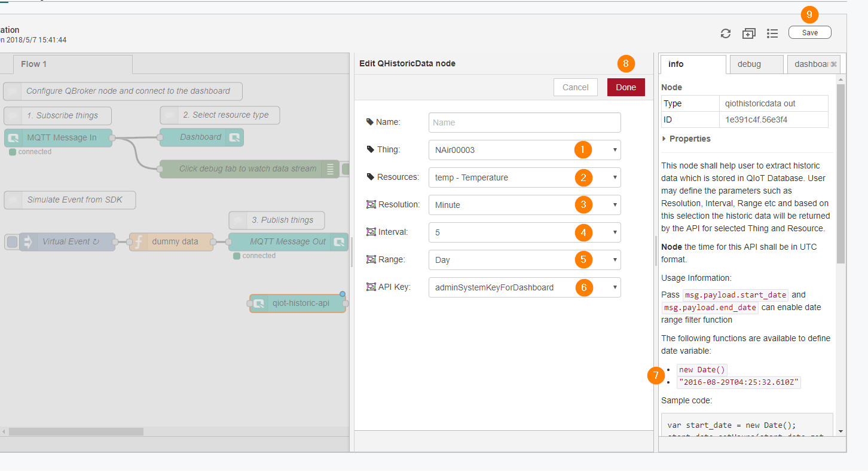Expand the Properties section in info panel

(686, 139)
